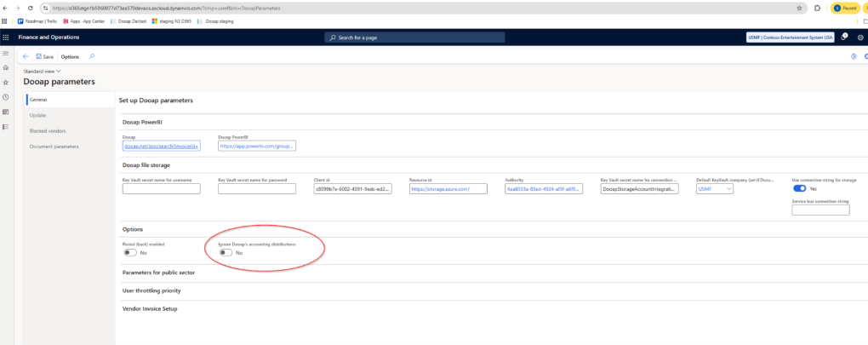Open the Document parameters tab
The image size is (868, 345).
click(54, 147)
